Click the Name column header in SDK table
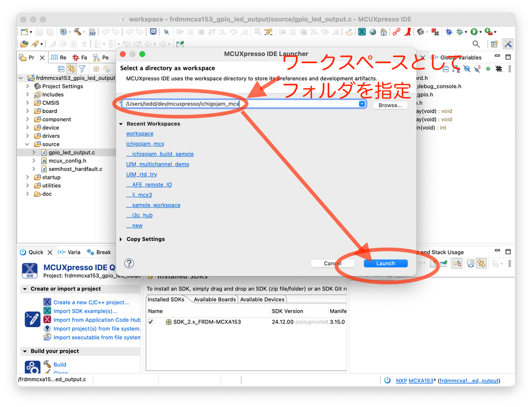This screenshot has height=407, width=532. pos(155,311)
